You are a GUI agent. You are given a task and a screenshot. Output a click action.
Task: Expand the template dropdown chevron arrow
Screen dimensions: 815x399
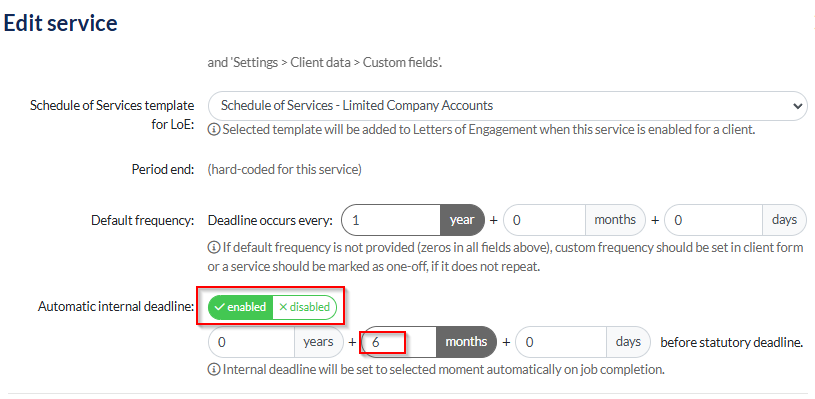(x=797, y=106)
